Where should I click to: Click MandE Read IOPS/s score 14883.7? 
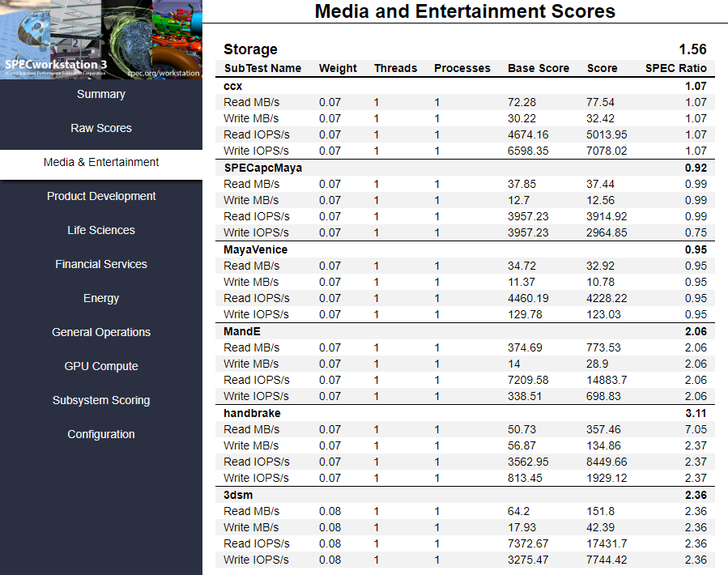click(x=607, y=380)
